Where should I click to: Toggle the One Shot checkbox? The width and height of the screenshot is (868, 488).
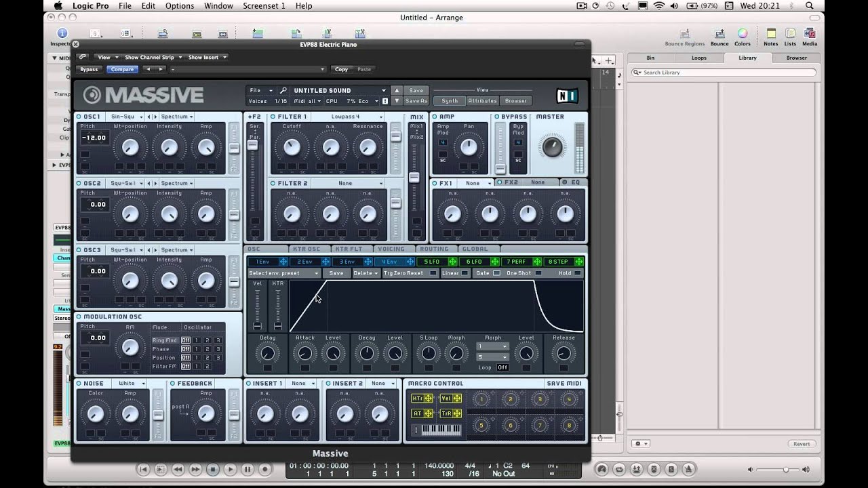[538, 273]
